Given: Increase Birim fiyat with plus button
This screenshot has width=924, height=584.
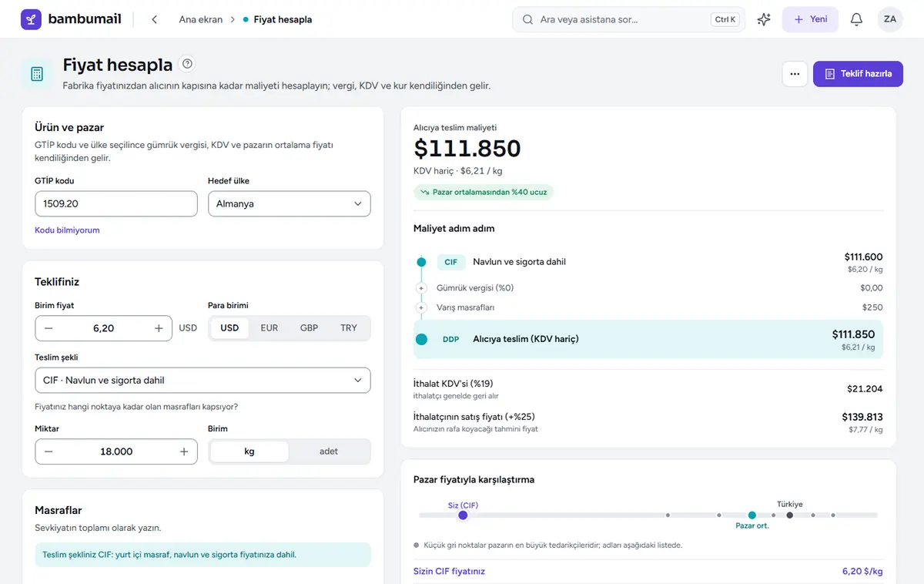Looking at the screenshot, I should [159, 328].
